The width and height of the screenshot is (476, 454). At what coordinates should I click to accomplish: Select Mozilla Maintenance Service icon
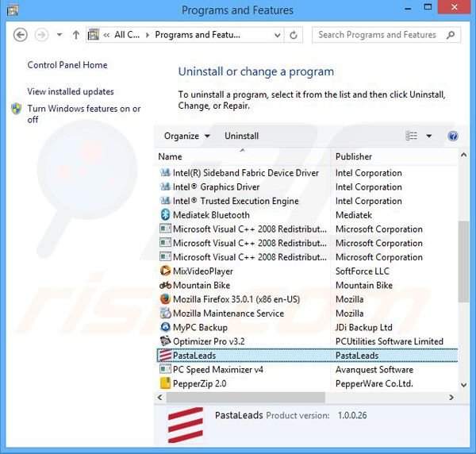[x=165, y=313]
